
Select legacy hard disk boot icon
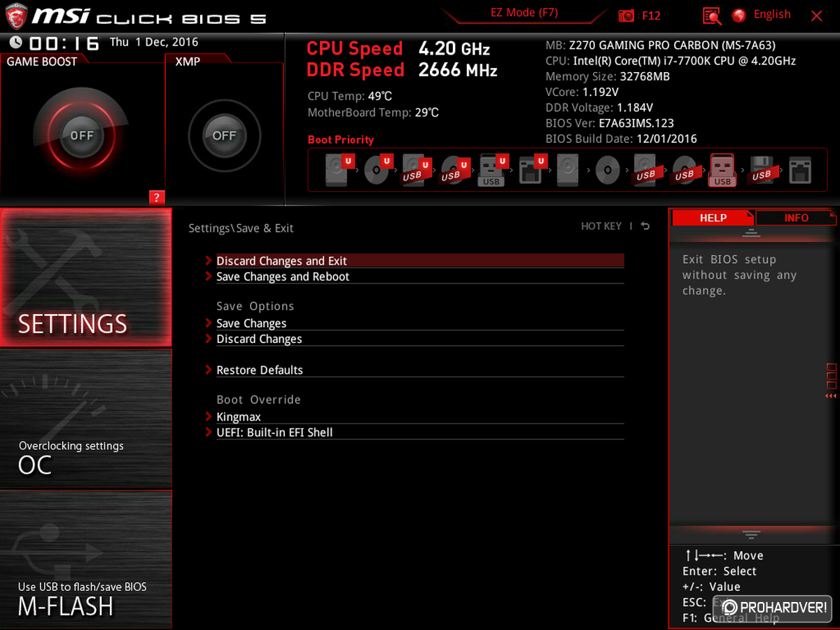[x=568, y=170]
